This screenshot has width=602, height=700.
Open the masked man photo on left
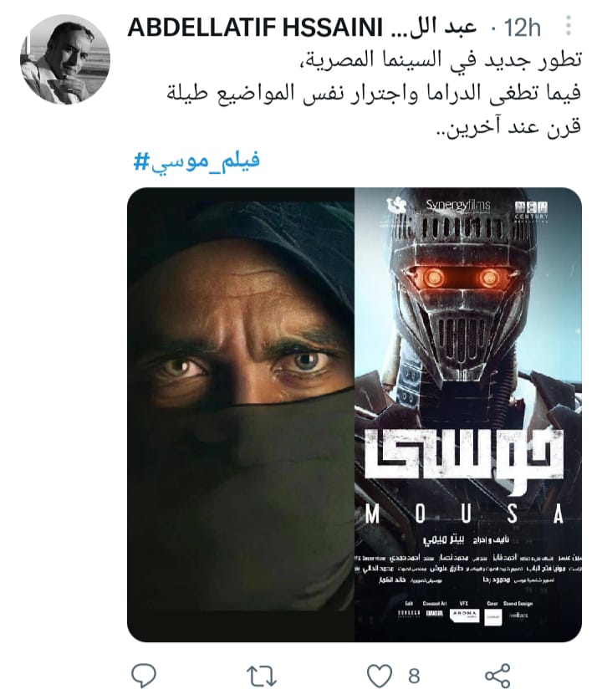(241, 415)
